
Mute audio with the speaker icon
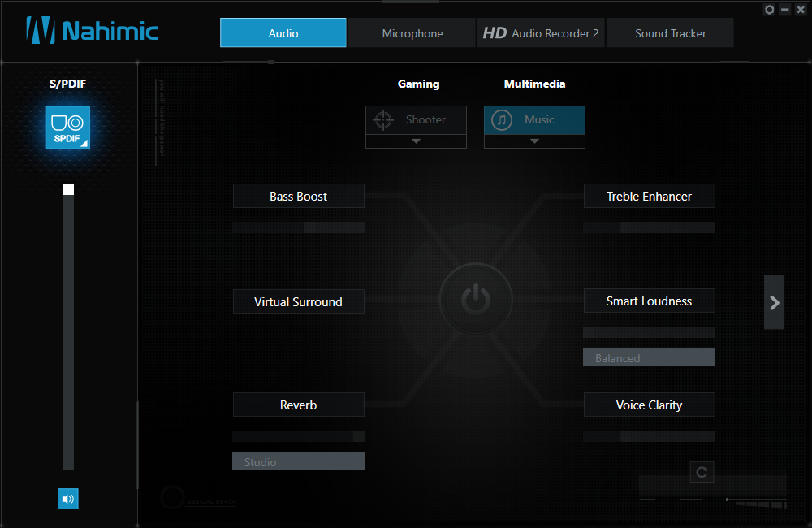point(68,499)
